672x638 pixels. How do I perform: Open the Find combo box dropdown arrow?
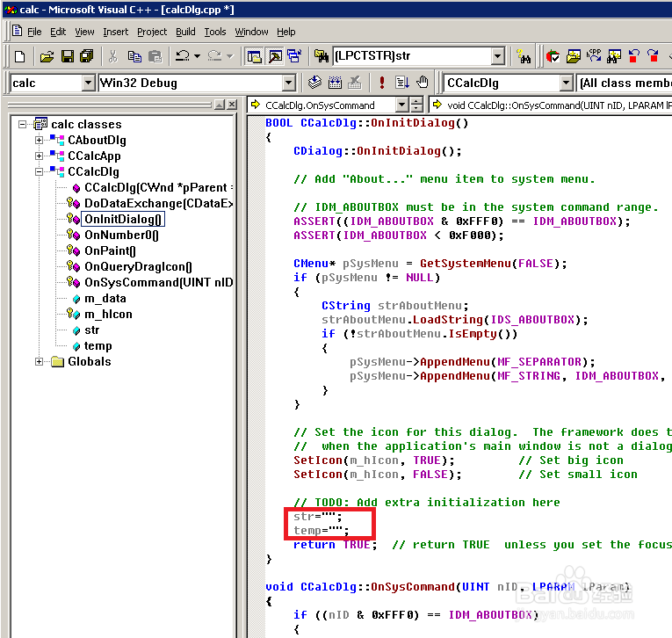point(497,56)
